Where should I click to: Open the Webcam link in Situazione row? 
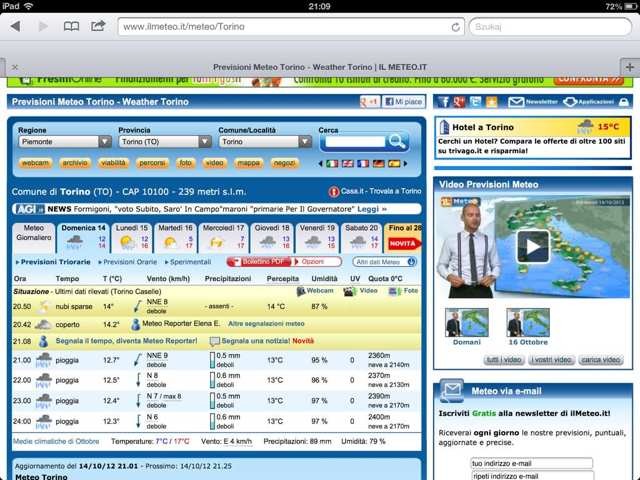point(315,291)
